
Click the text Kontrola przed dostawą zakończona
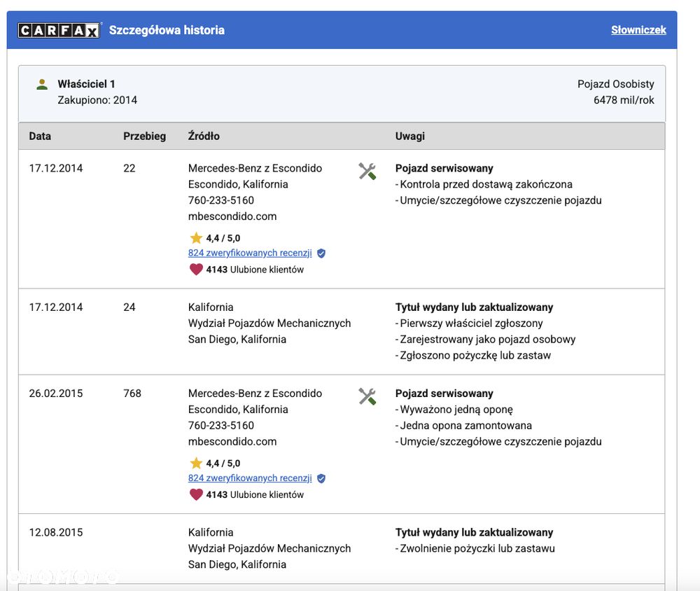click(486, 184)
